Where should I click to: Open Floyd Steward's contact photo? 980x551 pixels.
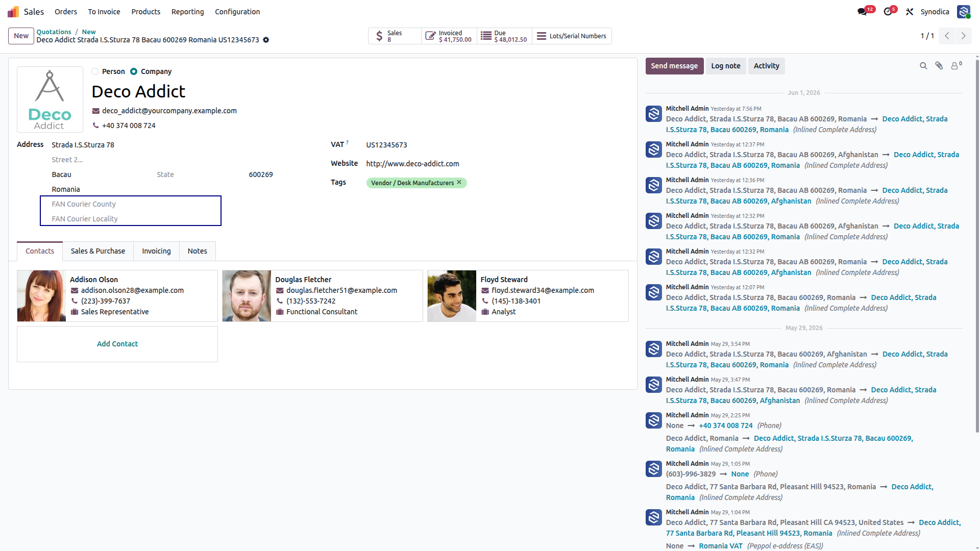point(452,296)
